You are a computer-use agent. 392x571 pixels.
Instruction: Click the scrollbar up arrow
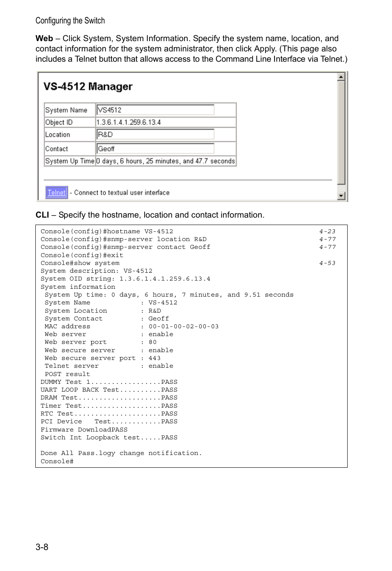tap(341, 77)
